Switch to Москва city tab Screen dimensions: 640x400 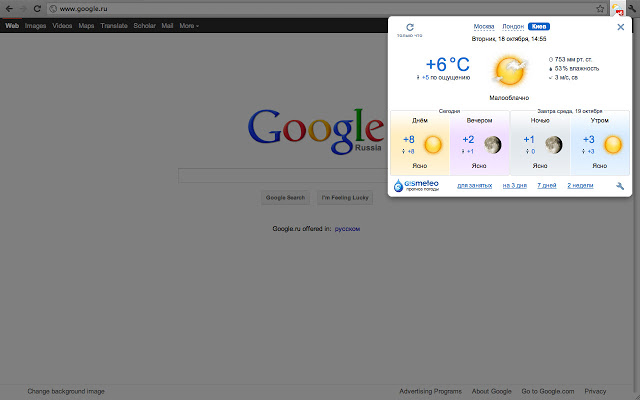coord(484,27)
